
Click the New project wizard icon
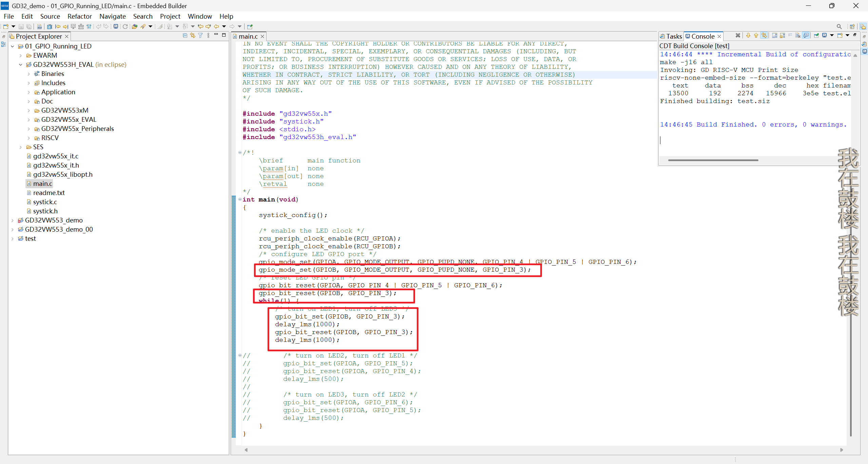[6, 26]
